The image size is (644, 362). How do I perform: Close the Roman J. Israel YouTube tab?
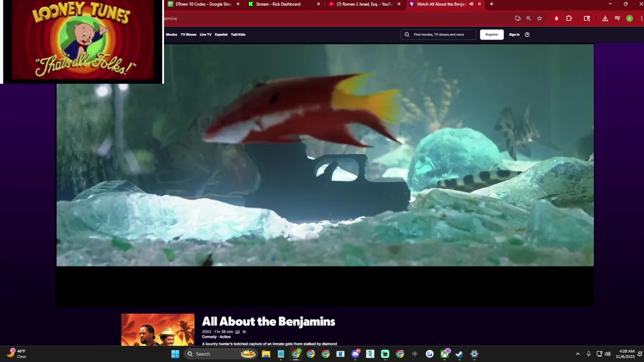pyautogui.click(x=399, y=4)
